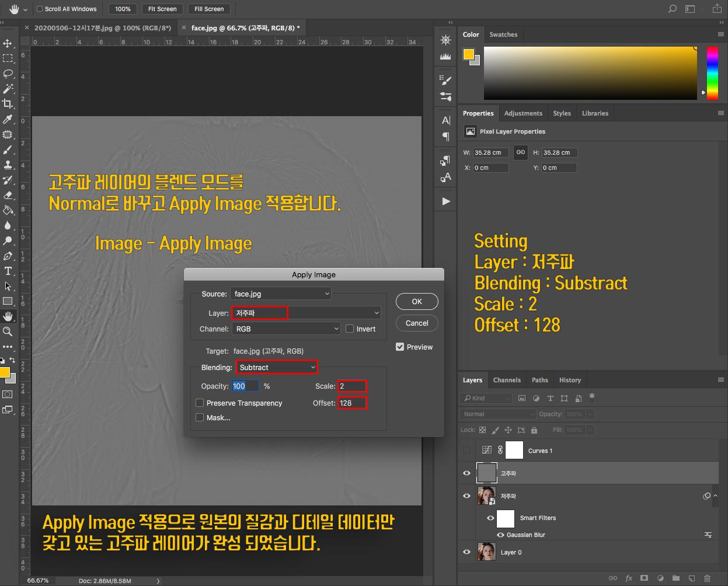Viewport: 728px width, 586px height.
Task: Create a new layer with the icon
Action: pos(691,578)
